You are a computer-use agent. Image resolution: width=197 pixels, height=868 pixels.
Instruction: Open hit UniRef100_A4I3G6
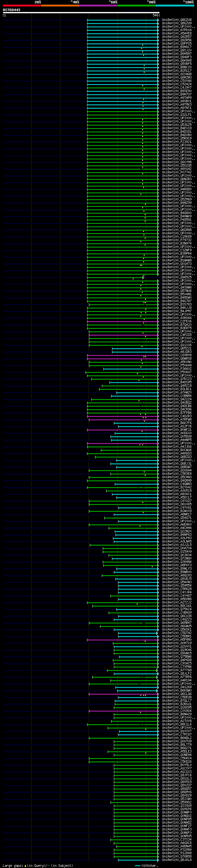[177, 446]
